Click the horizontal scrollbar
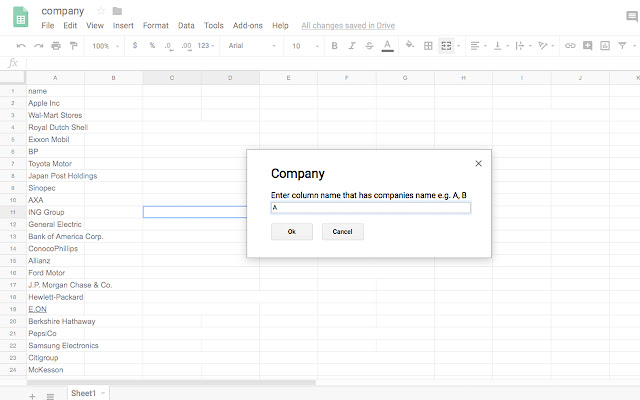 point(171,382)
